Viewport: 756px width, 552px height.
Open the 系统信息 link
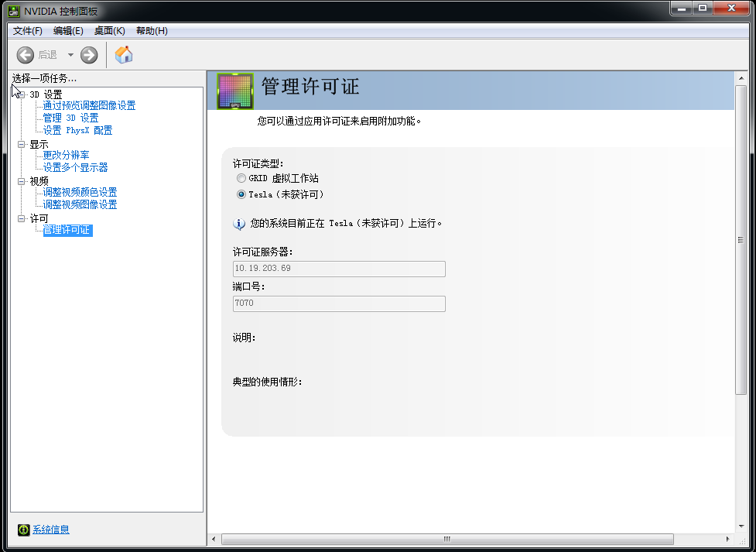(x=50, y=530)
